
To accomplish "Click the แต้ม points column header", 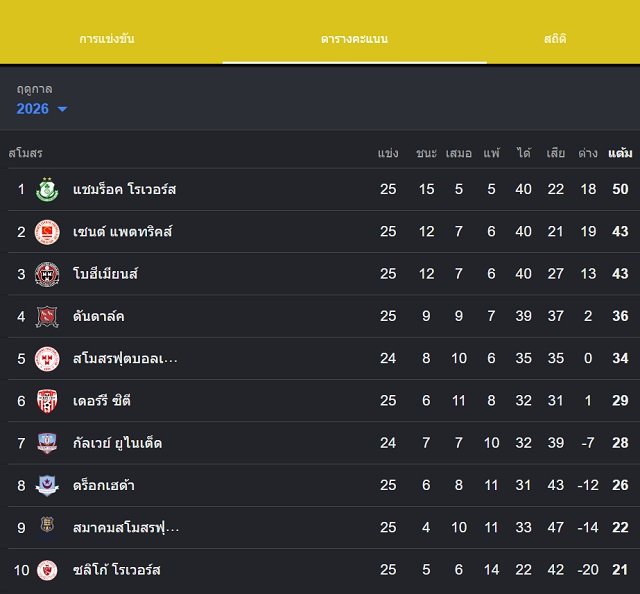I will (620, 153).
